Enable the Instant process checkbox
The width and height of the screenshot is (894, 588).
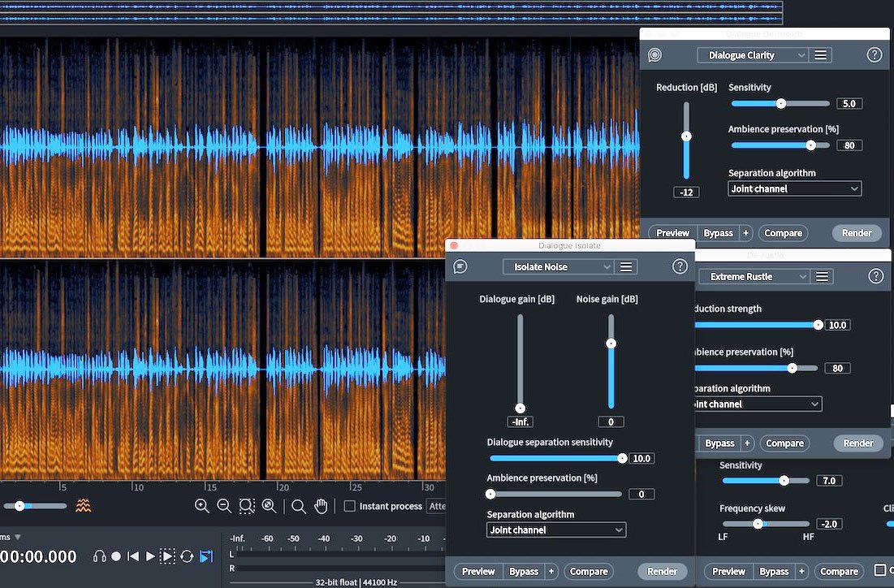click(x=349, y=506)
